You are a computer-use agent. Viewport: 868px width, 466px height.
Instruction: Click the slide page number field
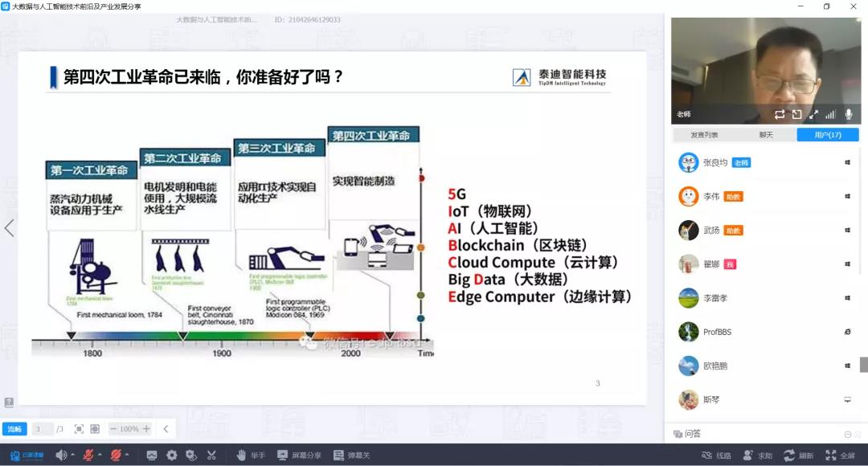(43, 429)
